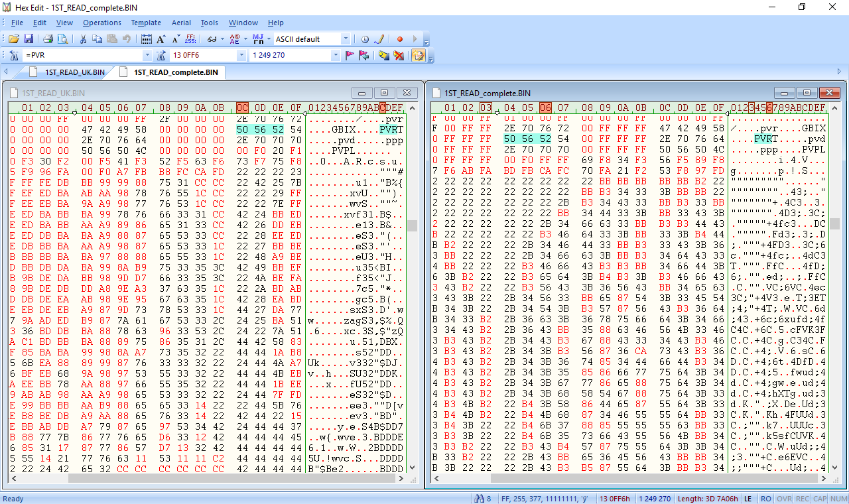
Task: Undo the last change with the Undo arrow
Action: click(126, 39)
